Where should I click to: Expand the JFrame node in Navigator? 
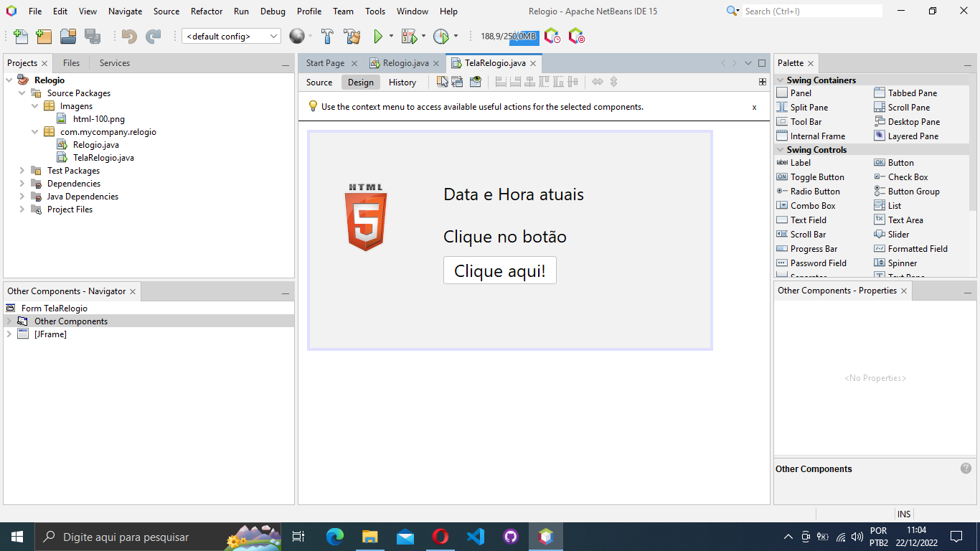(x=9, y=334)
